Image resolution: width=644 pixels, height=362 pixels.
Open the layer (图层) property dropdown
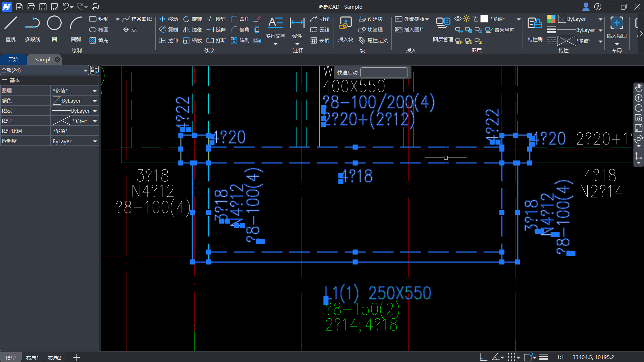[x=95, y=91]
